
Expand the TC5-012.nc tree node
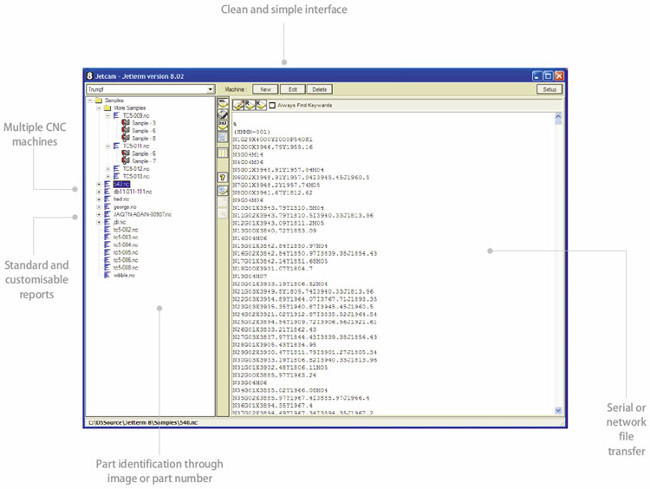pos(108,169)
